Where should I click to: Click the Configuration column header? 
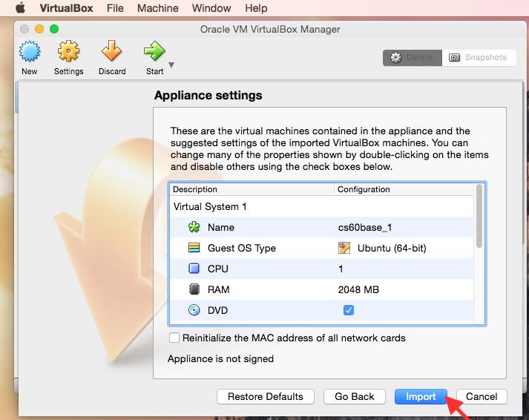(404, 189)
